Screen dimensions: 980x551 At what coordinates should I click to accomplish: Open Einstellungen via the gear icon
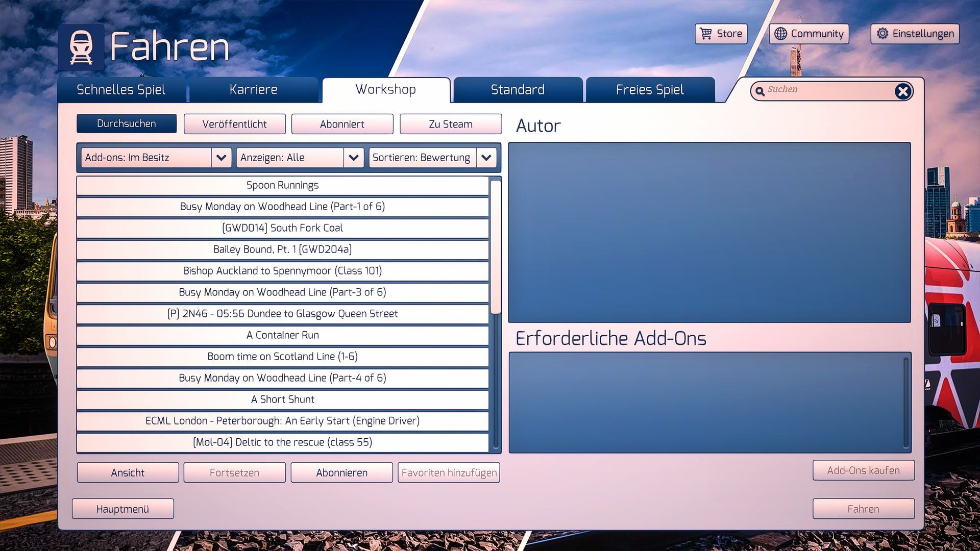coord(882,34)
